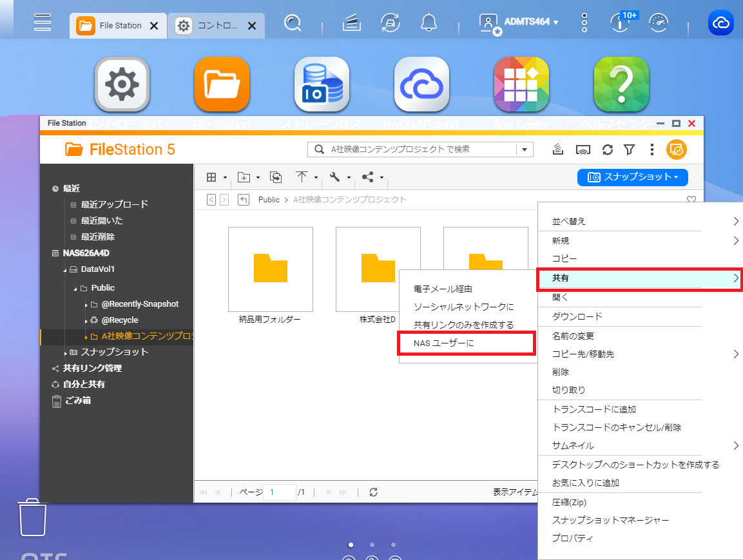Open the three-dot more options in top bar
This screenshot has width=743, height=560.
click(x=584, y=23)
